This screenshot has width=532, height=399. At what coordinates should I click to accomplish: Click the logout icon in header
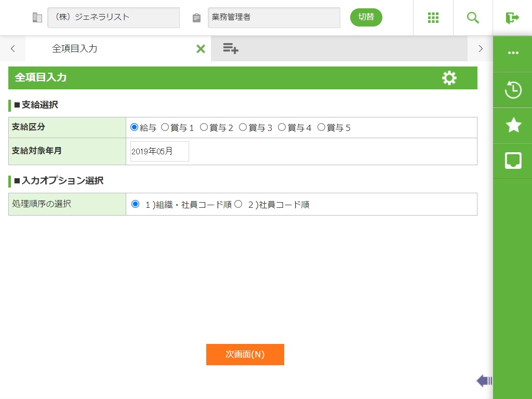[512, 18]
